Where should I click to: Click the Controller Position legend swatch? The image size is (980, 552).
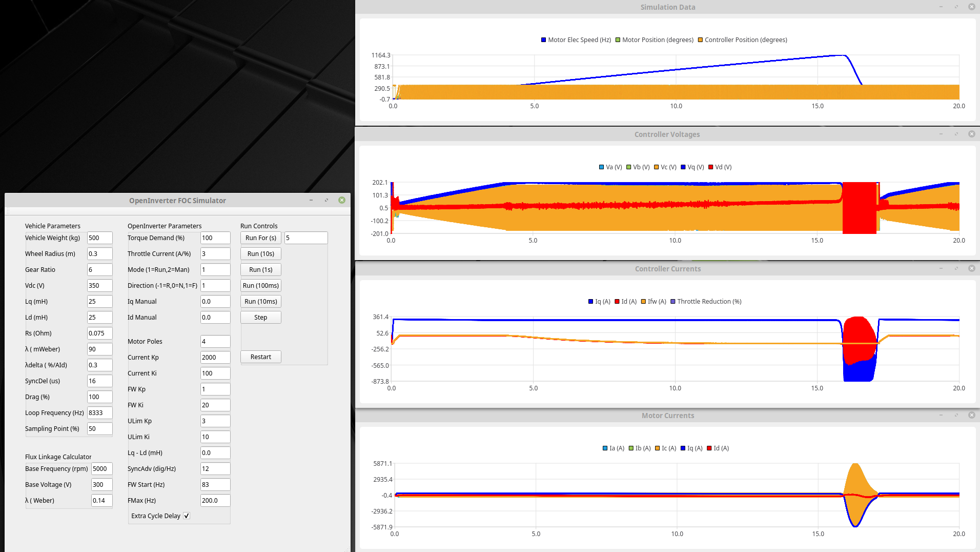pos(700,40)
